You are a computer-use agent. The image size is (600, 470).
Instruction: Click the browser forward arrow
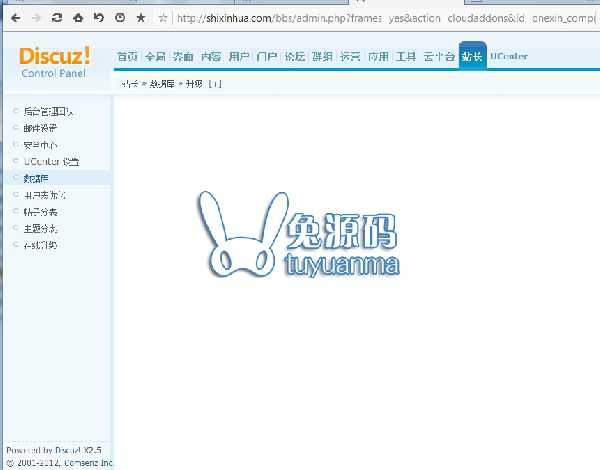[36, 18]
